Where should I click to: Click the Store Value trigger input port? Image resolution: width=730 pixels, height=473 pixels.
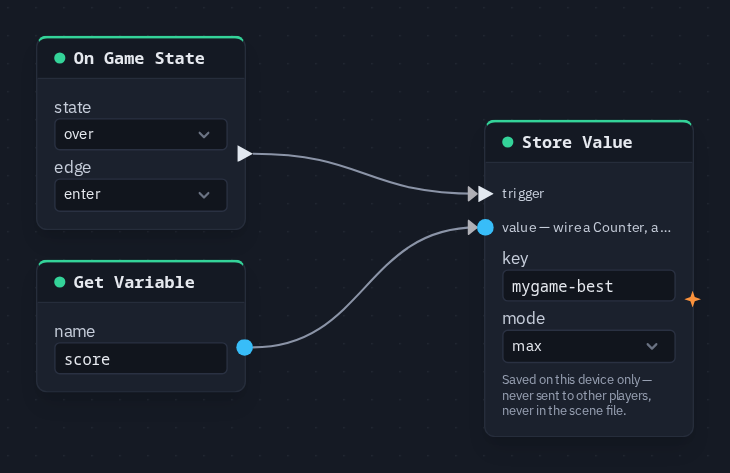tap(485, 194)
